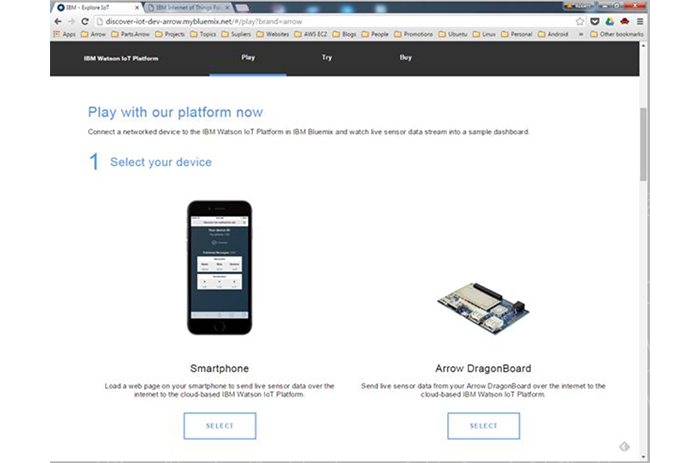Click the Arrow DragonBoard image
This screenshot has height=463, width=700.
tap(483, 308)
